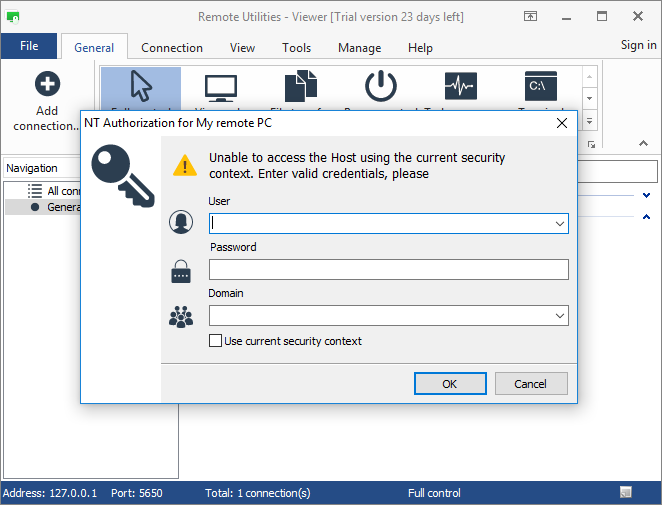Click the Remote Utilities app icon in title bar

pyautogui.click(x=13, y=17)
